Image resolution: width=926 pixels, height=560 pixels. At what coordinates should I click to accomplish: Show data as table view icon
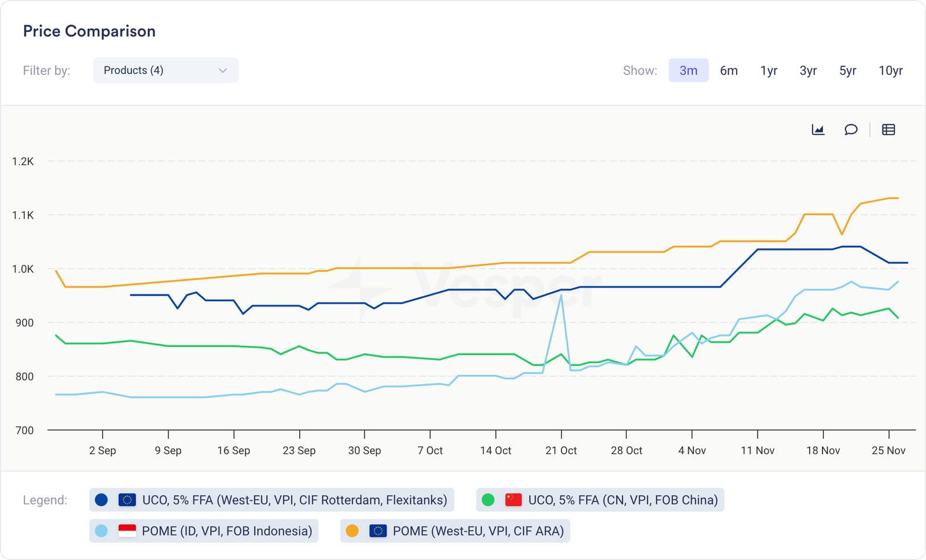click(x=888, y=130)
